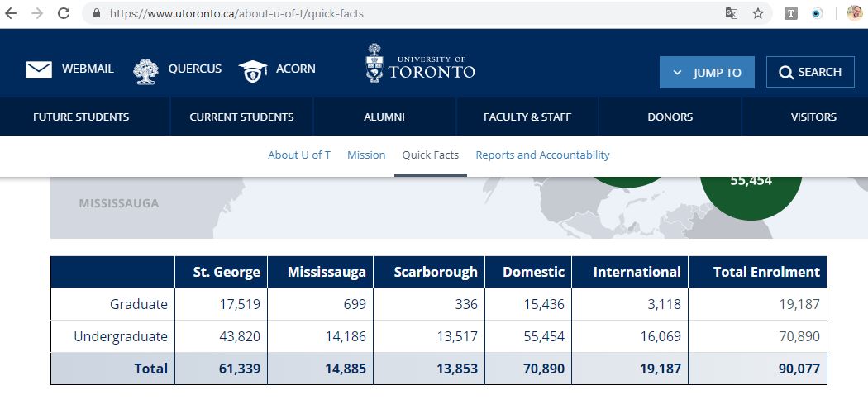Open the Faculty & Staff menu
The width and height of the screenshot is (868, 409).
(x=527, y=117)
